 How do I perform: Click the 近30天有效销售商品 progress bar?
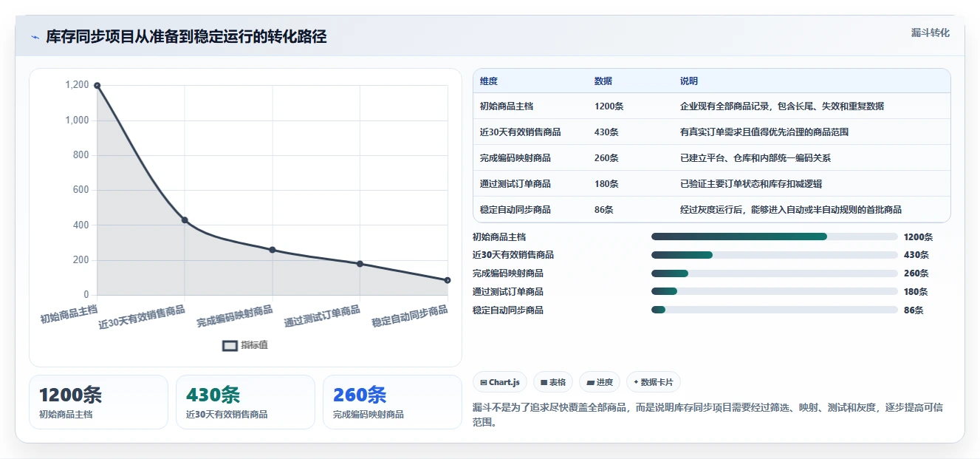775,255
